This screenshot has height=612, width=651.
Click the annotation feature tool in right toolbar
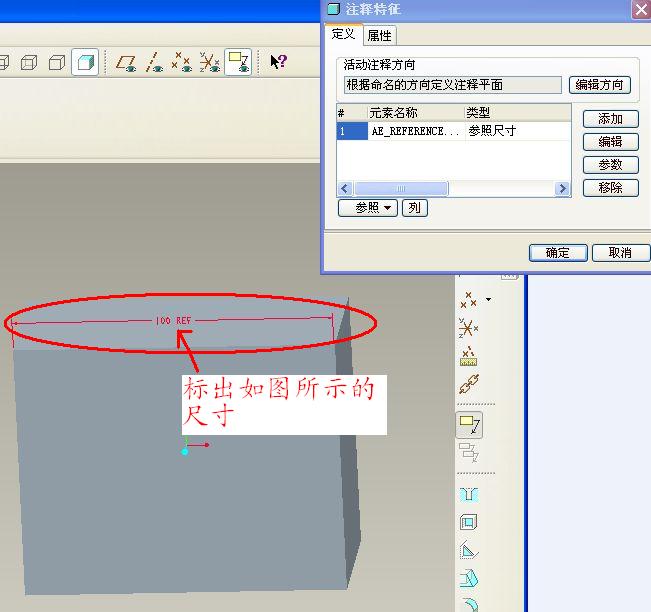[469, 425]
